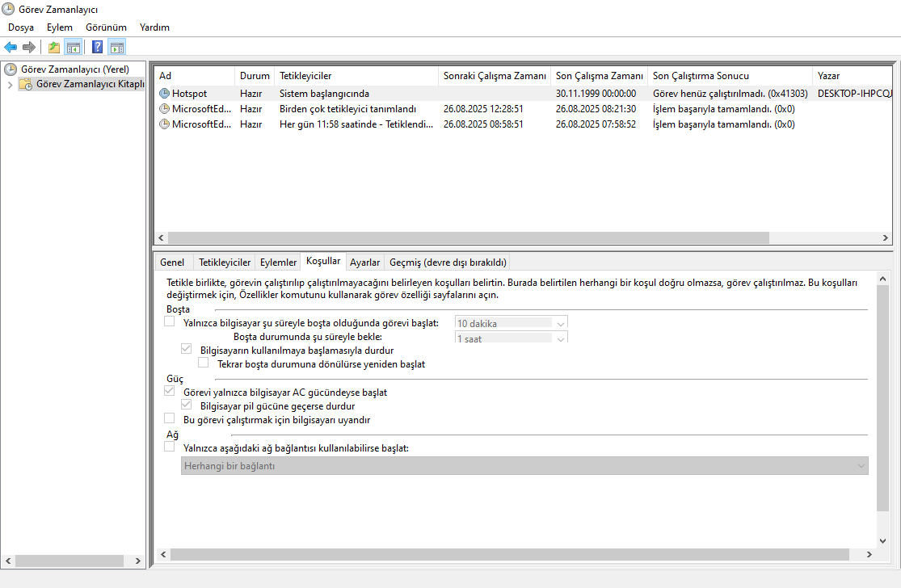The width and height of the screenshot is (901, 588).
Task: Sort by Son Çalışma Zamanı column header
Action: [600, 76]
